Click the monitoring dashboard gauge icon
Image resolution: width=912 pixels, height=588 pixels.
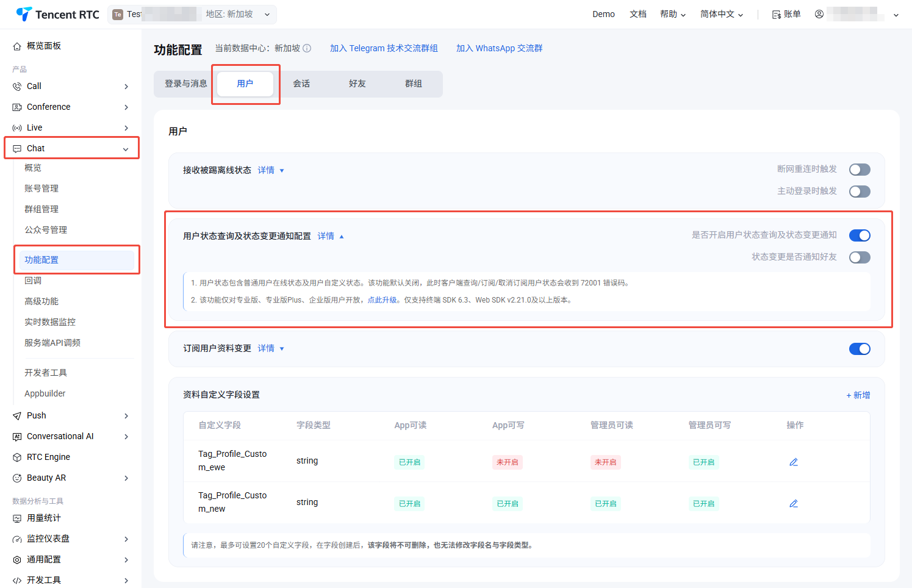pyautogui.click(x=17, y=539)
